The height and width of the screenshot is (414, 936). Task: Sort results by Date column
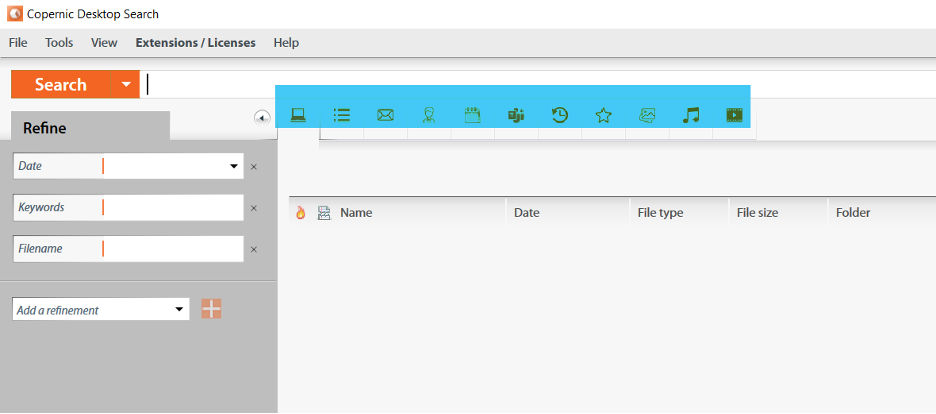coord(527,212)
